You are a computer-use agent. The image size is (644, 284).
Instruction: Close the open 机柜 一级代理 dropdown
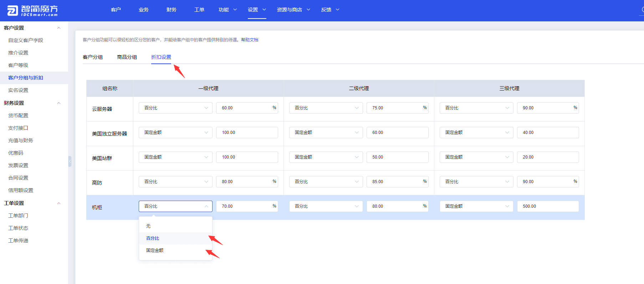click(175, 206)
